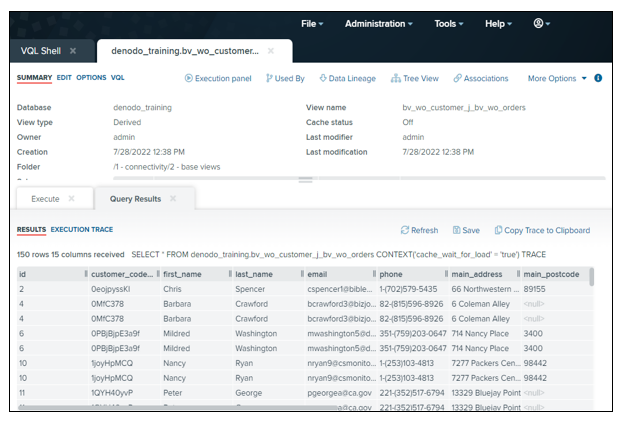
Task: Open the Associations link
Action: coord(486,79)
